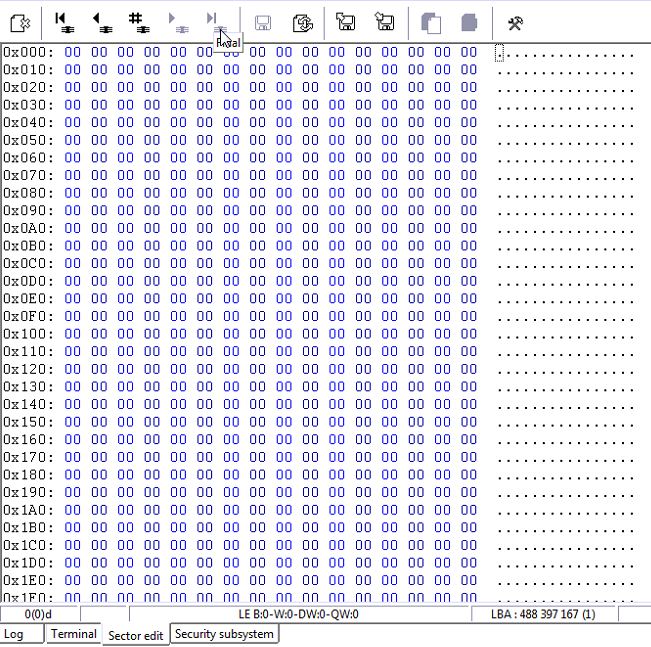Click the 0x0D0 offset label
651x647 pixels.
28,281
